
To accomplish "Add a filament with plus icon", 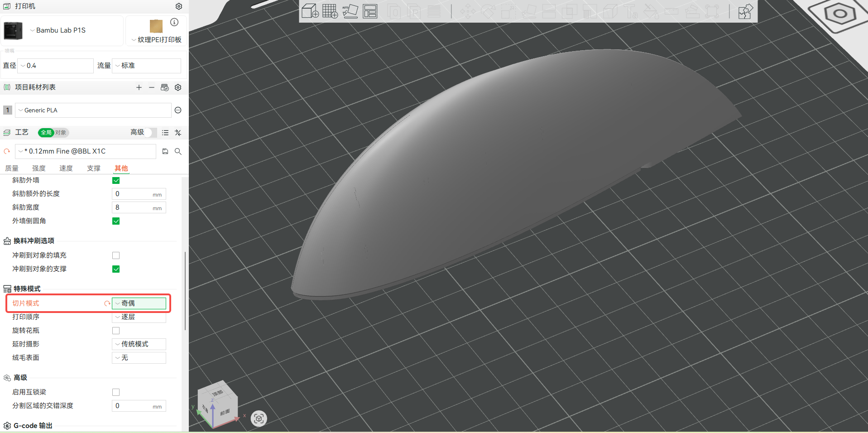I will click(139, 87).
